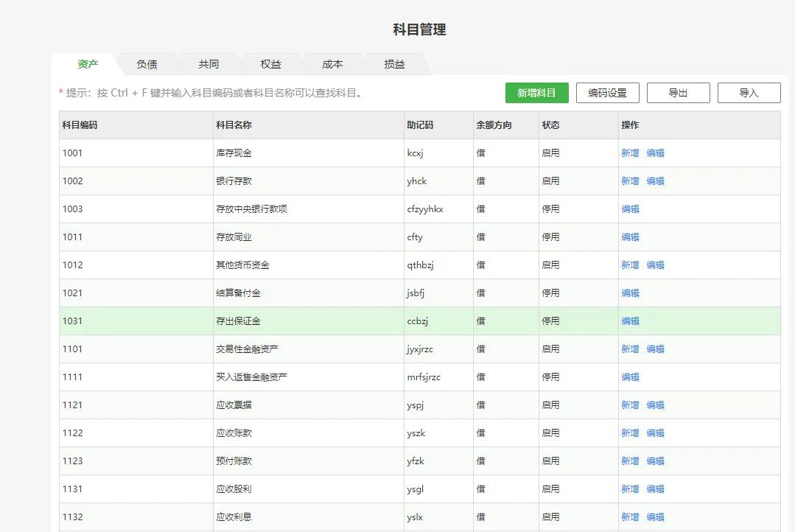Click the 导入 import button
The image size is (795, 532).
(749, 92)
